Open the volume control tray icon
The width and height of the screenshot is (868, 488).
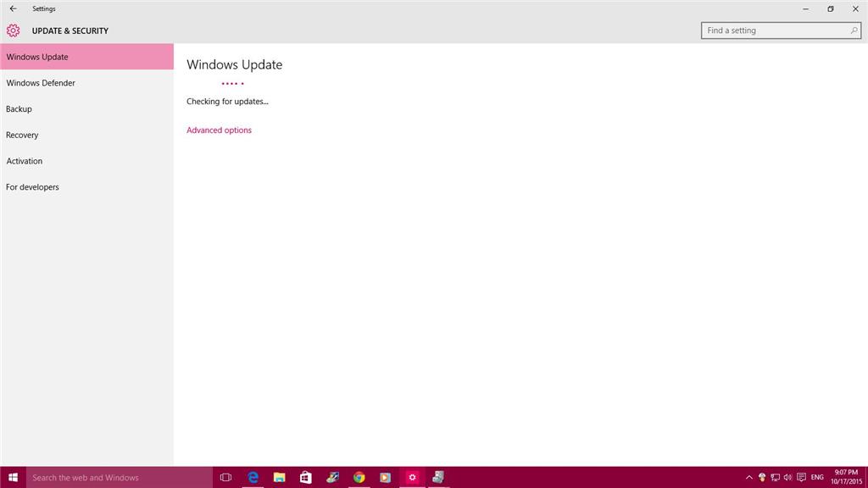point(787,477)
